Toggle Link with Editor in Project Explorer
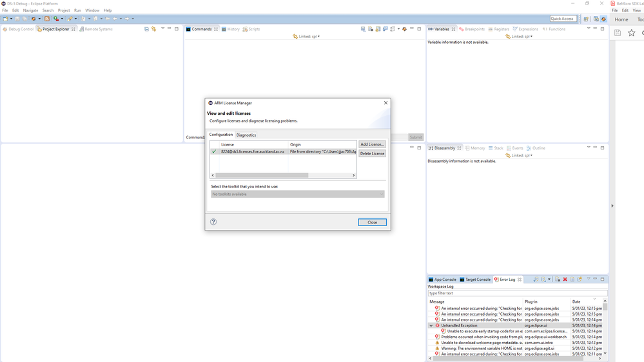644x362 pixels. [153, 29]
